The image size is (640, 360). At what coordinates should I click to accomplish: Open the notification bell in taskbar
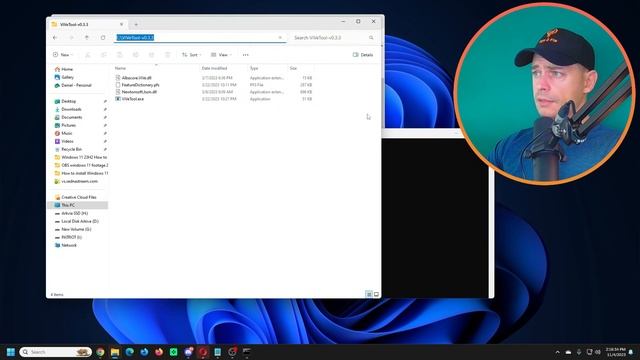point(631,352)
